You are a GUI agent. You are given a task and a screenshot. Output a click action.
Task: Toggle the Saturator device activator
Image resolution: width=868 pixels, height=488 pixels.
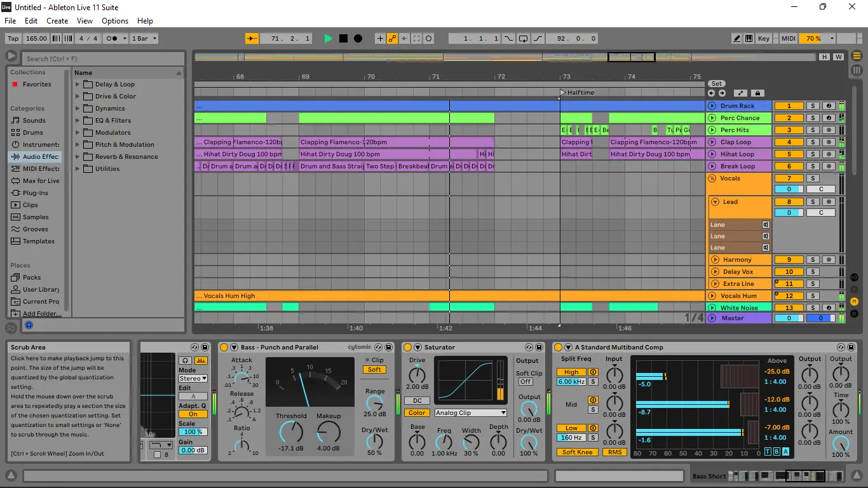[407, 348]
